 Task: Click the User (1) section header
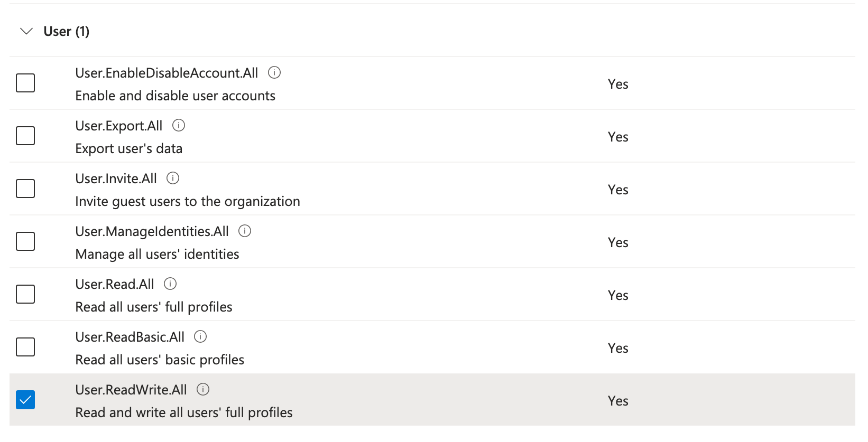click(67, 32)
